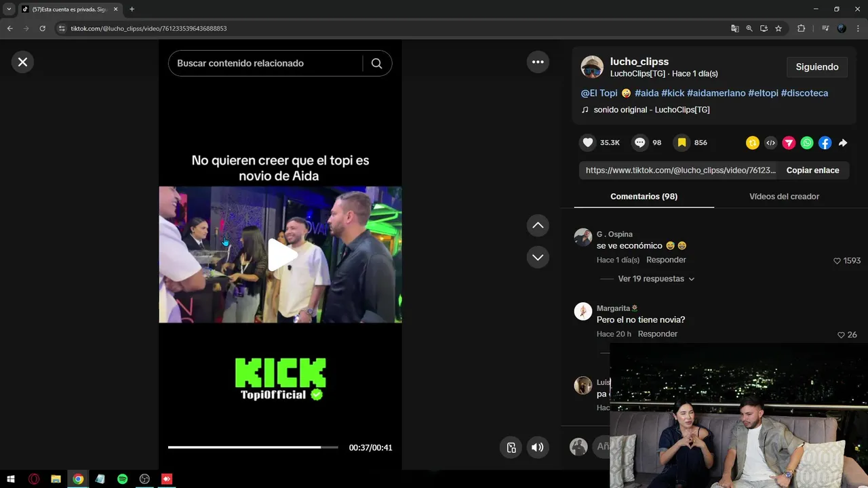This screenshot has width=868, height=488.
Task: Open the #eltopi hashtag
Action: (763, 93)
